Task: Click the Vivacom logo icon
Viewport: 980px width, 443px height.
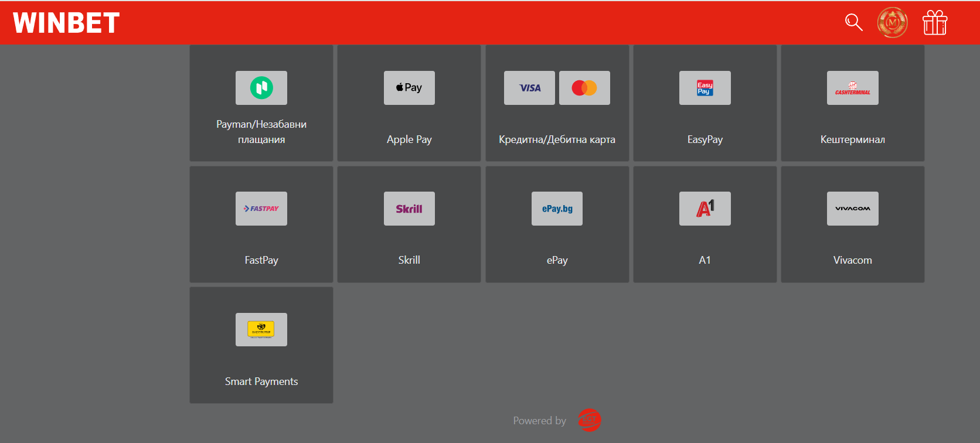Action: point(853,209)
